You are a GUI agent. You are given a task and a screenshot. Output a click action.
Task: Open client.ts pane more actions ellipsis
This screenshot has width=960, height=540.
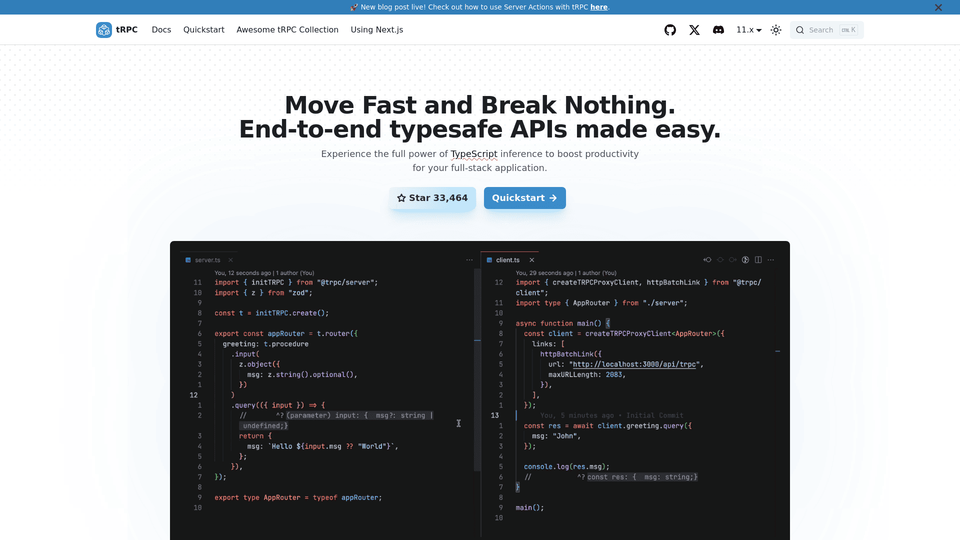click(771, 260)
